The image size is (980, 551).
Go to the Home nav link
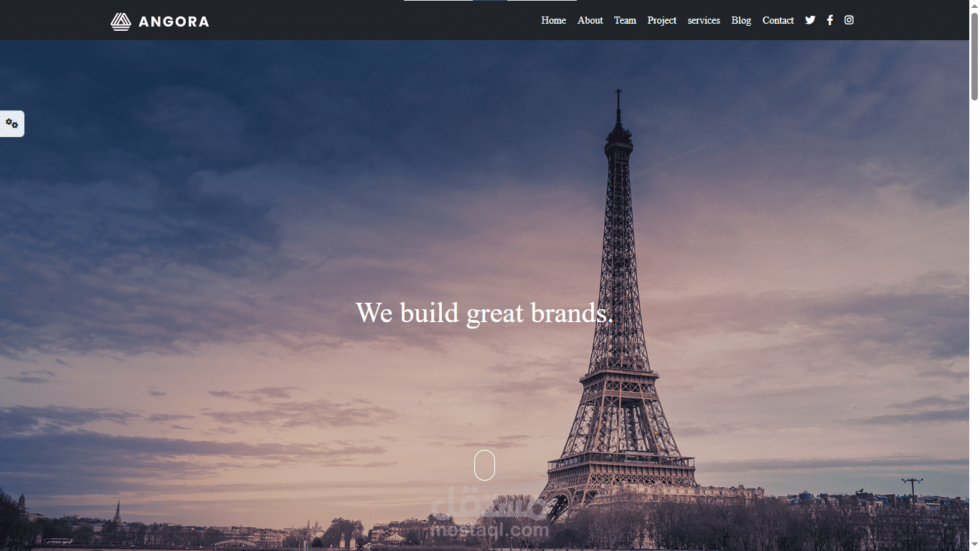click(x=553, y=20)
